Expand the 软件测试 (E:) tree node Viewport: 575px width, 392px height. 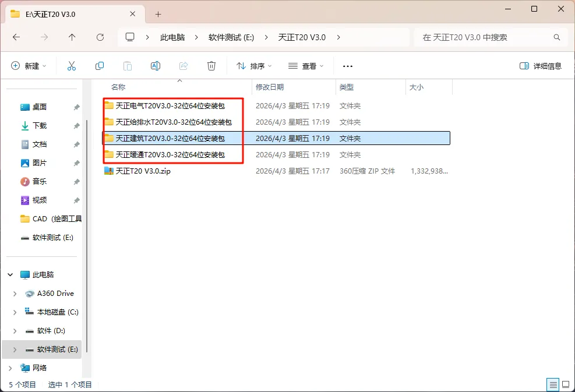(15, 349)
